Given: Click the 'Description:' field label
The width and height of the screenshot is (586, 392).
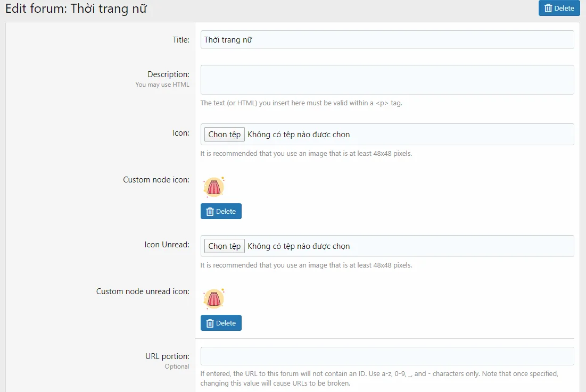Looking at the screenshot, I should (x=168, y=74).
